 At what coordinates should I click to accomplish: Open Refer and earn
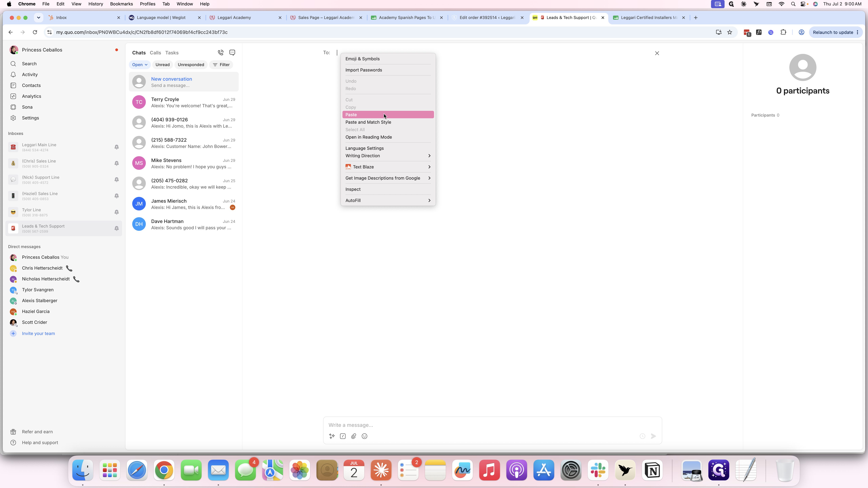[x=37, y=432]
